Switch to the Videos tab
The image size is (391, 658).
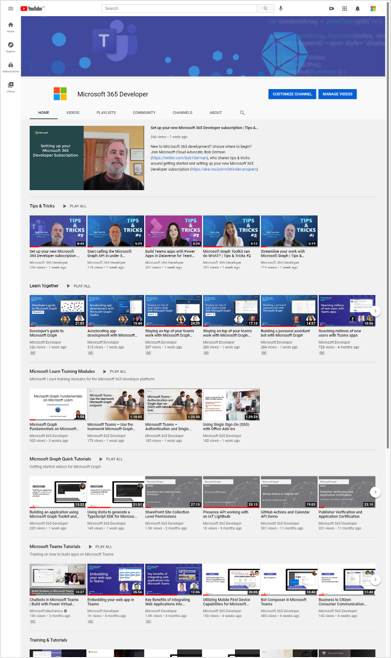pos(73,112)
